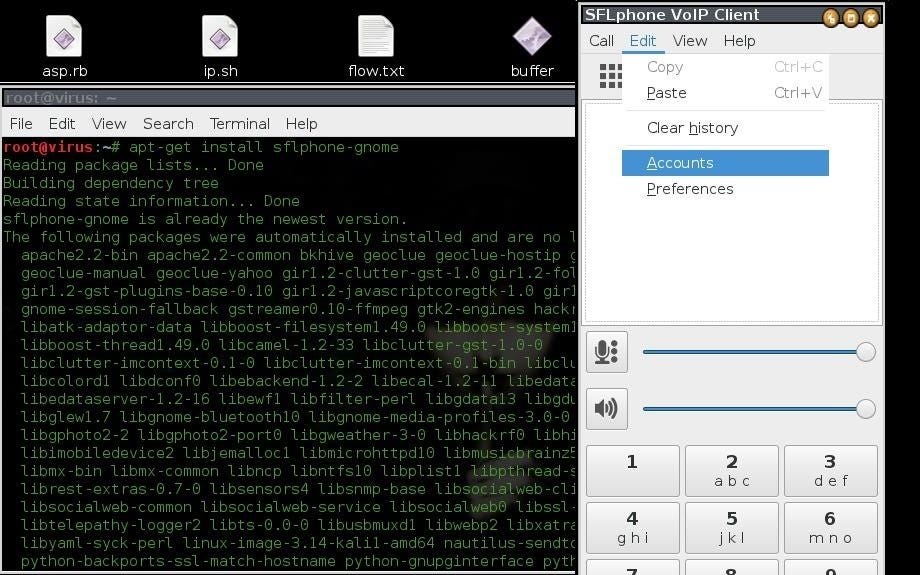
Task: Click the apt-get install sflphone-gnome command text
Action: coord(263,147)
